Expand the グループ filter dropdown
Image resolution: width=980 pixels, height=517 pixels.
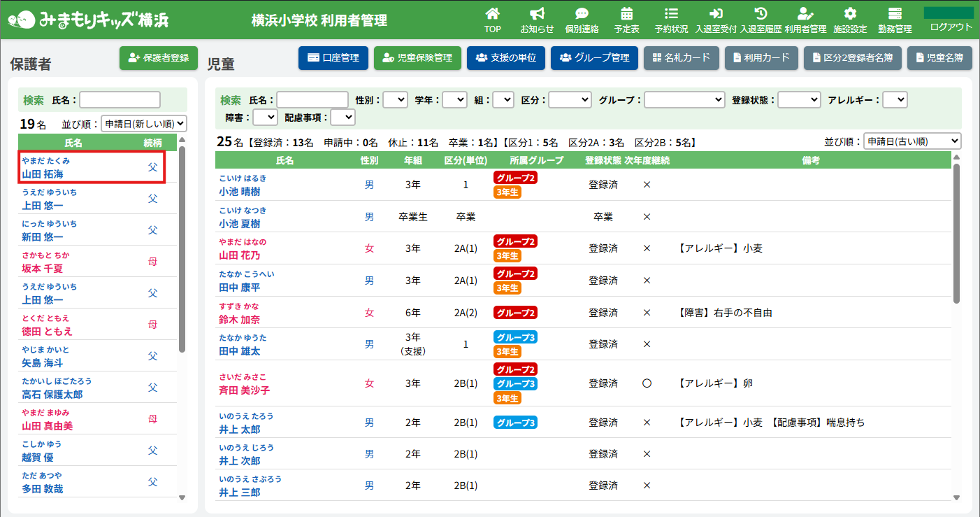[x=684, y=100]
